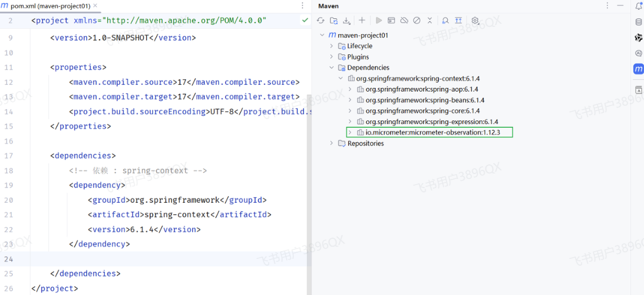
Task: Click editor vertical scrollbar
Action: tap(309, 194)
